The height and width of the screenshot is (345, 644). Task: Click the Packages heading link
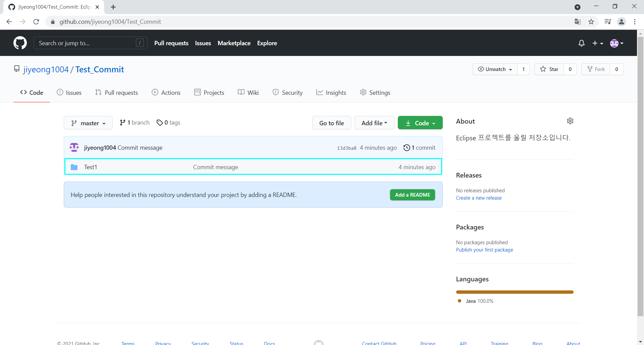(470, 227)
